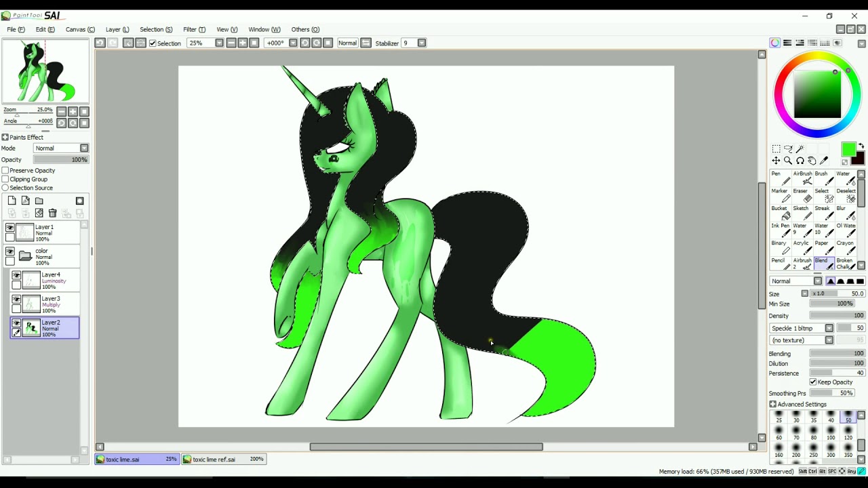Choose the rectangular selection tool

pos(776,149)
